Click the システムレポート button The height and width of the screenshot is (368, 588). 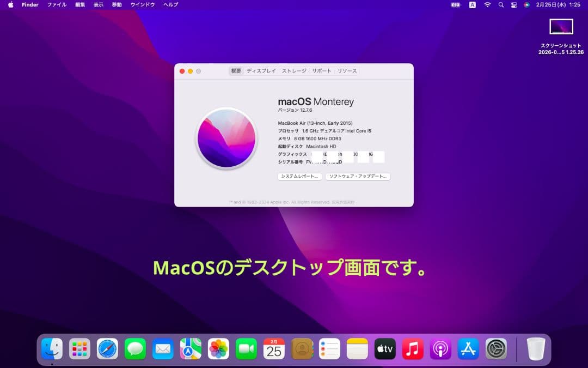tap(299, 177)
